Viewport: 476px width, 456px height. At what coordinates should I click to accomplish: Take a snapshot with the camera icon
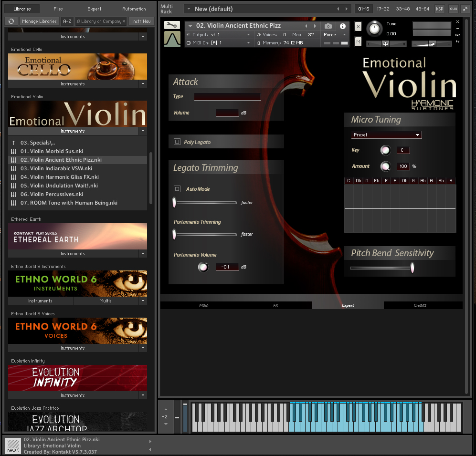[328, 26]
